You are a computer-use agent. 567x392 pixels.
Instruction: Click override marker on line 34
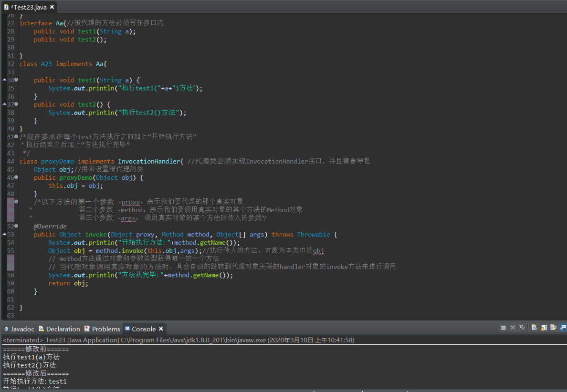click(x=4, y=80)
